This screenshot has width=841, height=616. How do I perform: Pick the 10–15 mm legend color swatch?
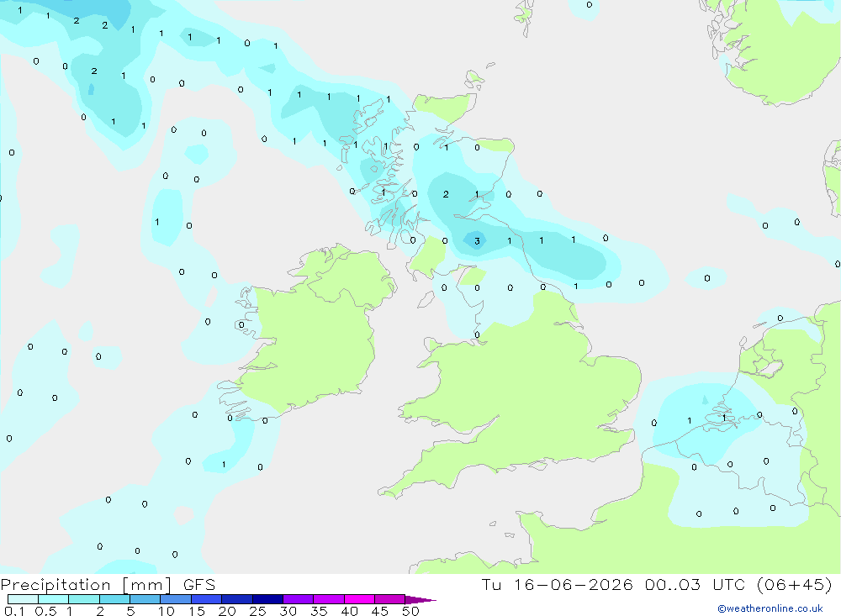176,599
